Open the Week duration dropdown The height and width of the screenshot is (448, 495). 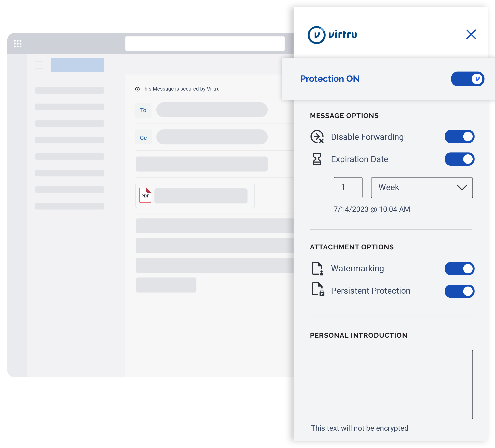pos(422,187)
